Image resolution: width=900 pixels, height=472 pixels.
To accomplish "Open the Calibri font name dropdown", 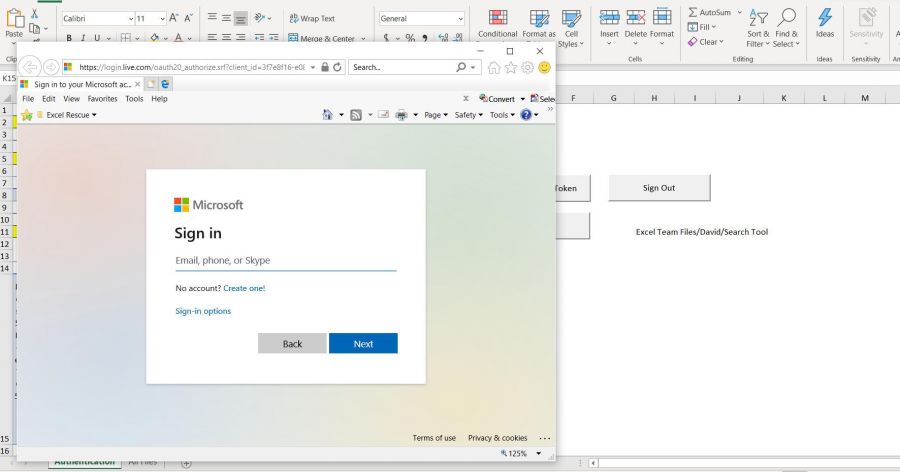I will [131, 18].
